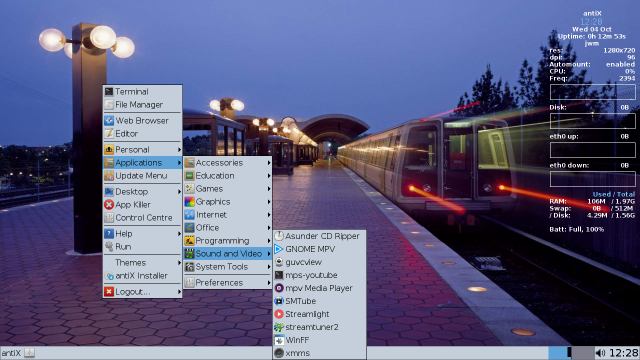Click the antiX start menu button

click(11, 353)
